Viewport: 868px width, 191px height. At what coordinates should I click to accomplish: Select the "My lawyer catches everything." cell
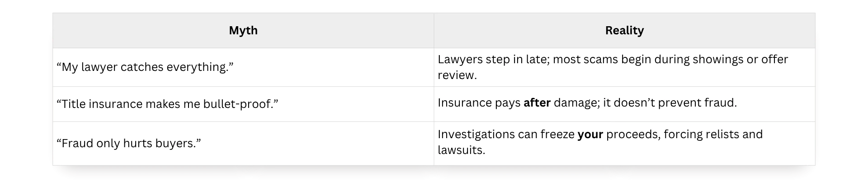click(243, 67)
